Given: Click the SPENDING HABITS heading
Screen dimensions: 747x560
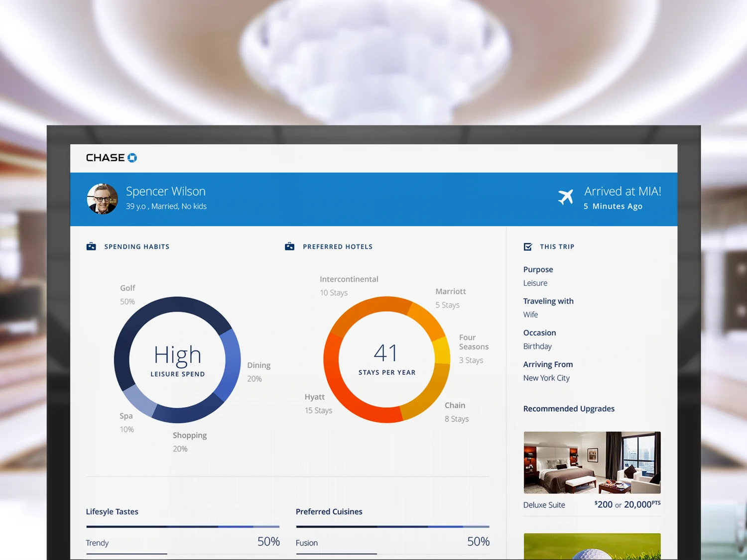Looking at the screenshot, I should point(137,246).
